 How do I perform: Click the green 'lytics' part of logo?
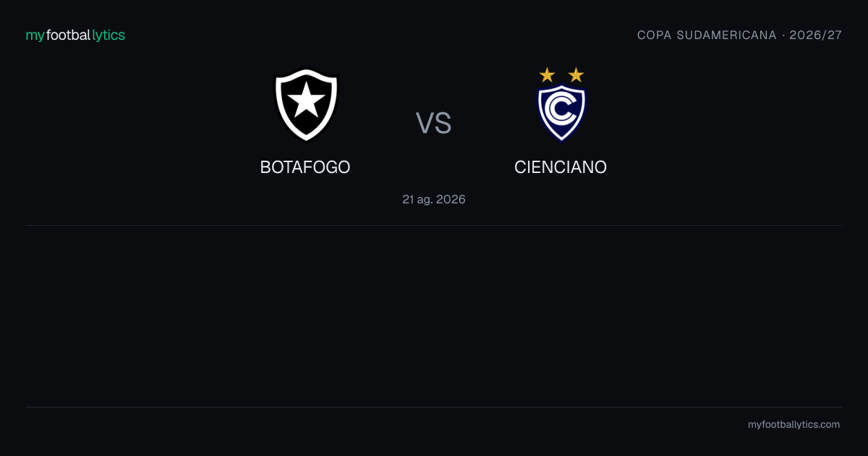(109, 35)
